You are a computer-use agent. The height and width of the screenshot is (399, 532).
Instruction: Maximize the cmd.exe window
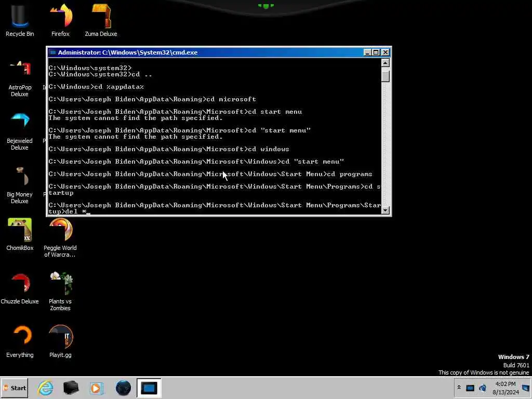click(x=376, y=52)
